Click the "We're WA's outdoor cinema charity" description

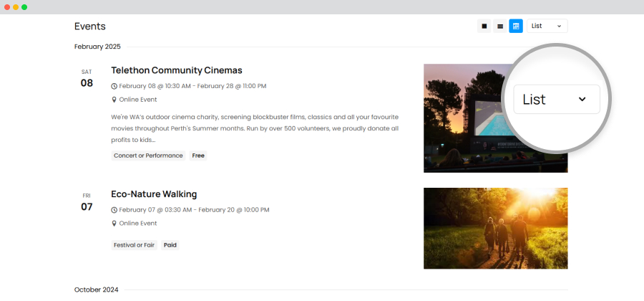click(255, 128)
